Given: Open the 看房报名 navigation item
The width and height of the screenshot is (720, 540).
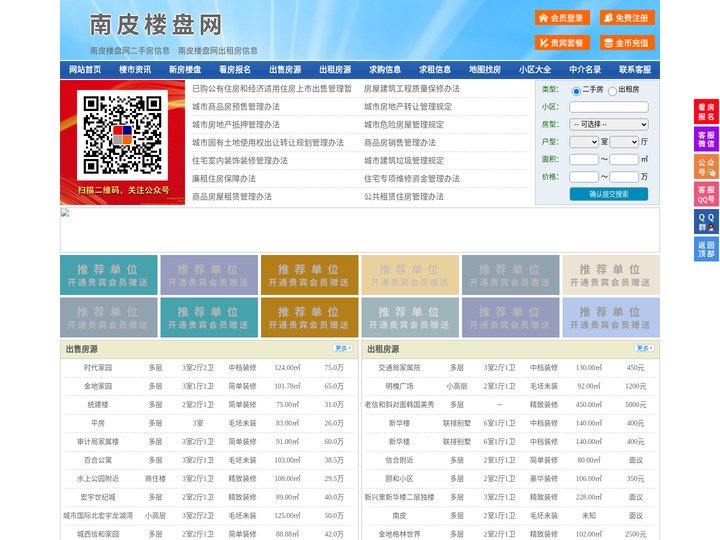Looking at the screenshot, I should pos(235,70).
